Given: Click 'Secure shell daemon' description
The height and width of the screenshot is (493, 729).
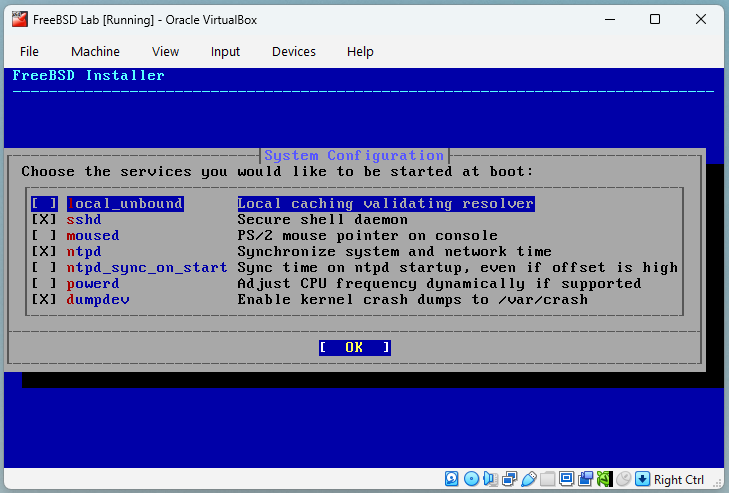Looking at the screenshot, I should [x=323, y=220].
